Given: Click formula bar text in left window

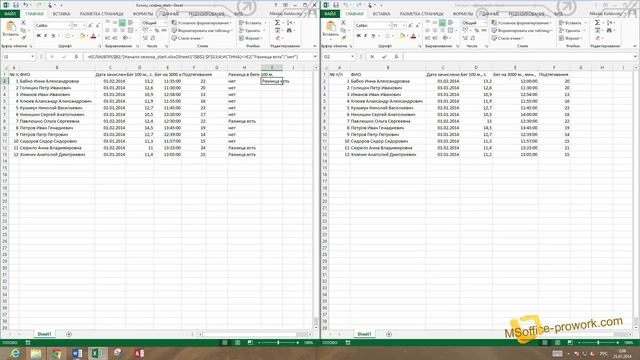Looking at the screenshot, I should (x=192, y=57).
